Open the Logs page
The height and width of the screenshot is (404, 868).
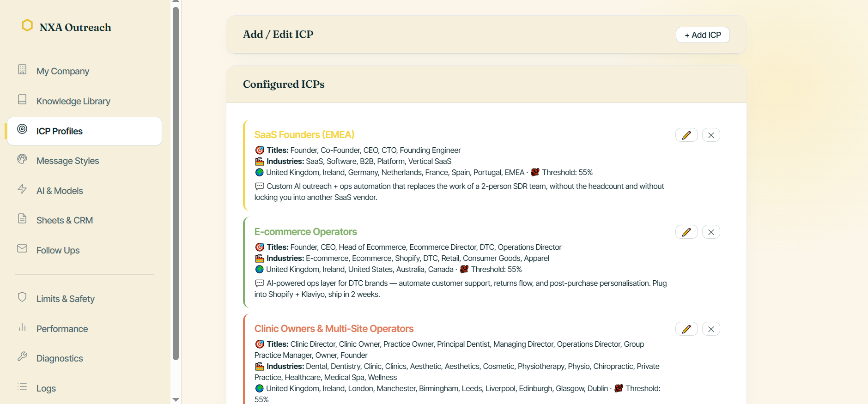coord(85,388)
